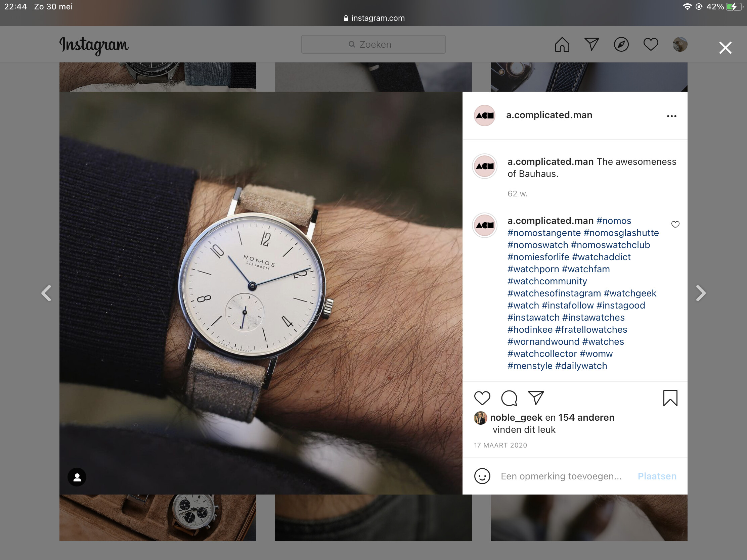This screenshot has height=560, width=747.
Task: Open #watchcollector hashtag
Action: coord(542,354)
